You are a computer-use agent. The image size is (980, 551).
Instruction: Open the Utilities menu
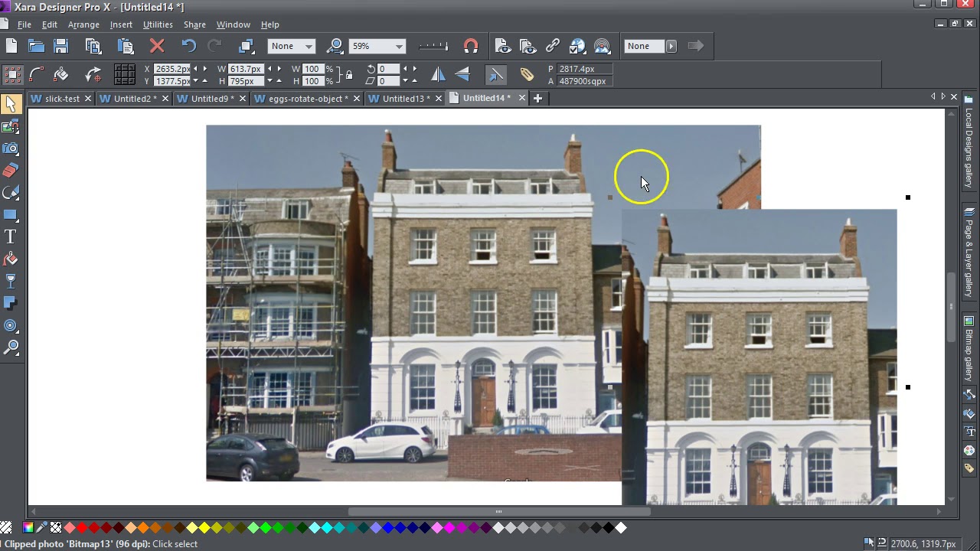[x=158, y=24]
